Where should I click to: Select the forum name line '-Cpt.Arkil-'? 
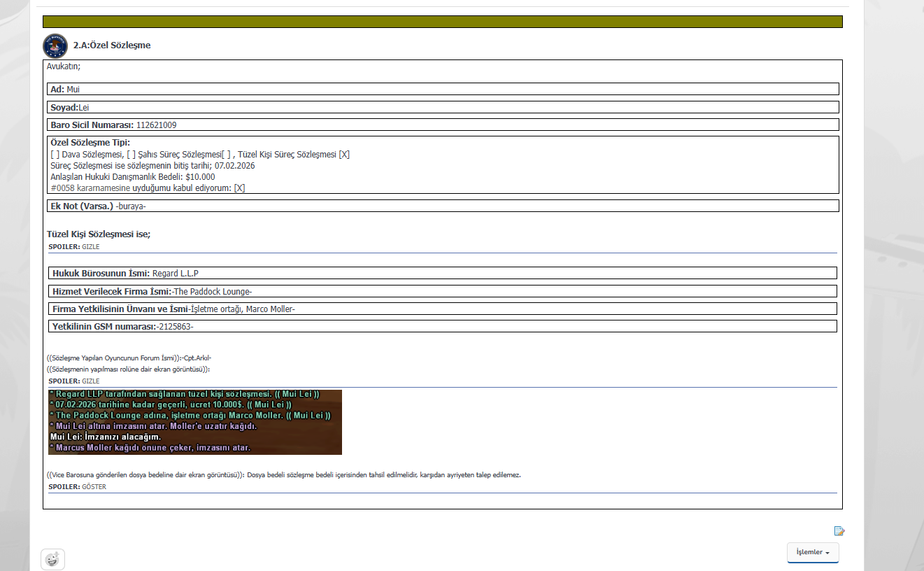[129, 358]
